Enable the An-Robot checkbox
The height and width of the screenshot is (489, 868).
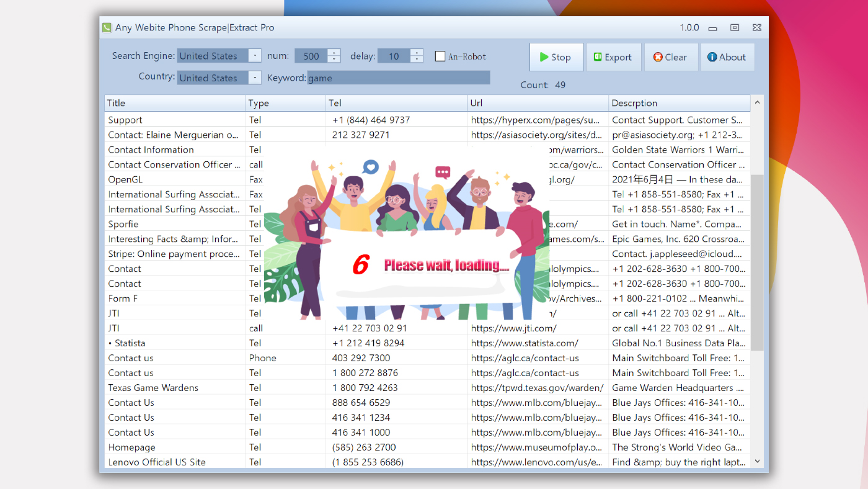coord(440,56)
